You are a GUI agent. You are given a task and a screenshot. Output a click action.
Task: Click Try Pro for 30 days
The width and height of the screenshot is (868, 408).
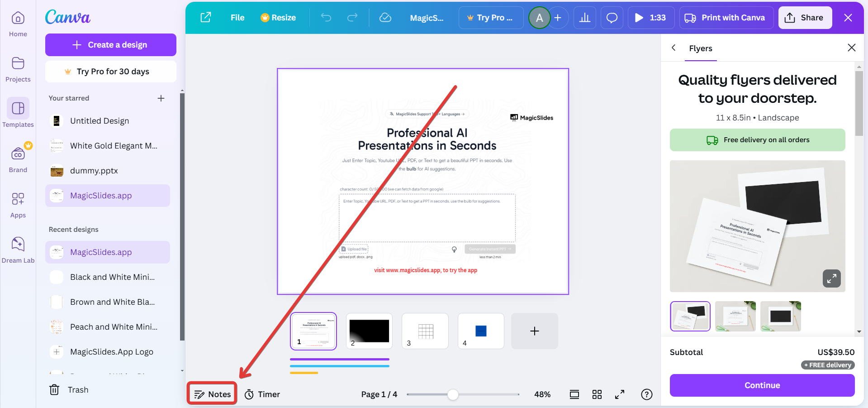pyautogui.click(x=111, y=72)
